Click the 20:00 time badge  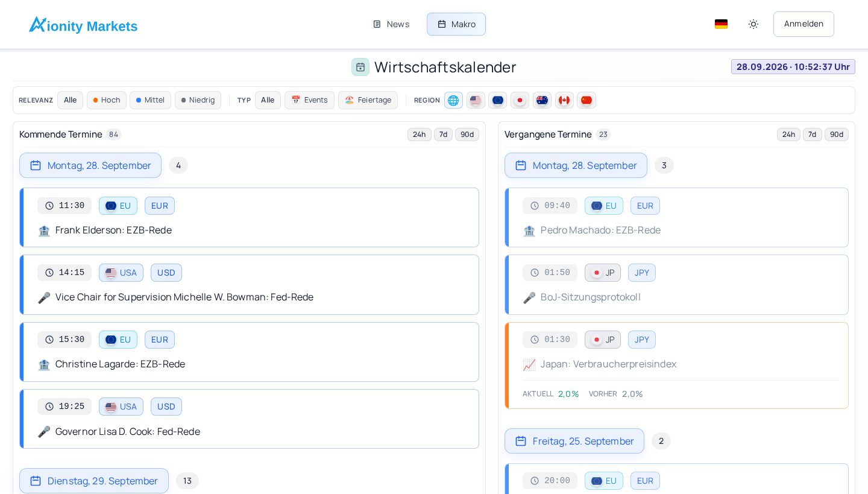pos(550,481)
